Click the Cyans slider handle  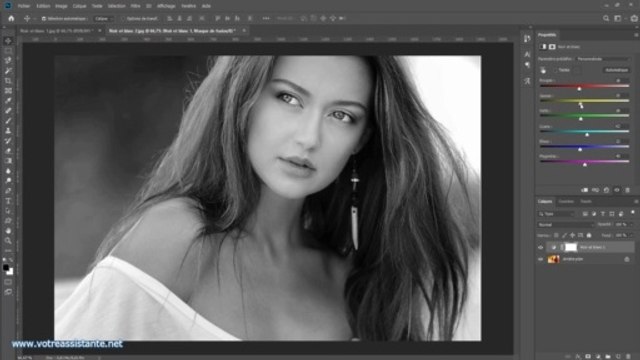tap(587, 134)
